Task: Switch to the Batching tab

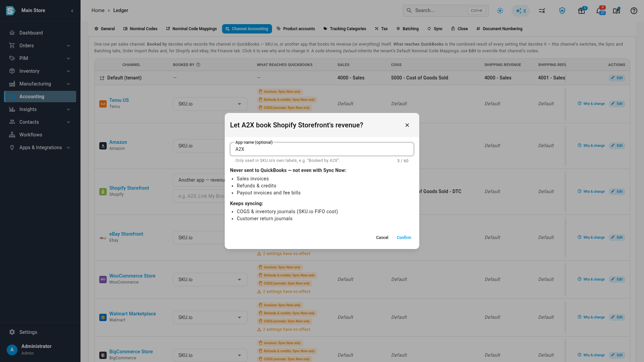Action: click(408, 29)
